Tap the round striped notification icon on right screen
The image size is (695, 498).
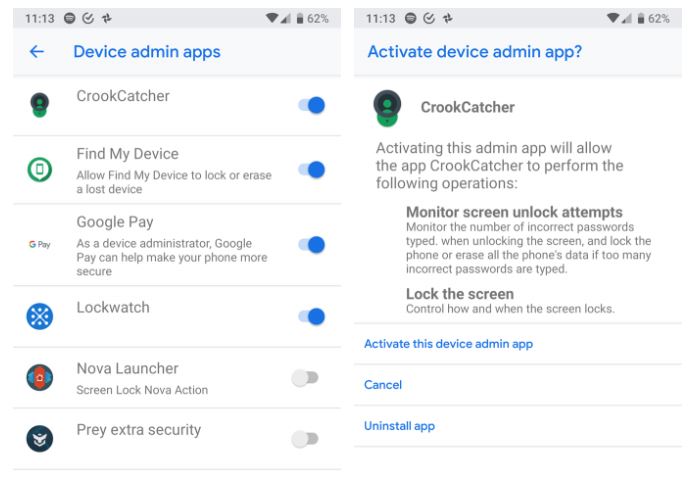coord(410,18)
